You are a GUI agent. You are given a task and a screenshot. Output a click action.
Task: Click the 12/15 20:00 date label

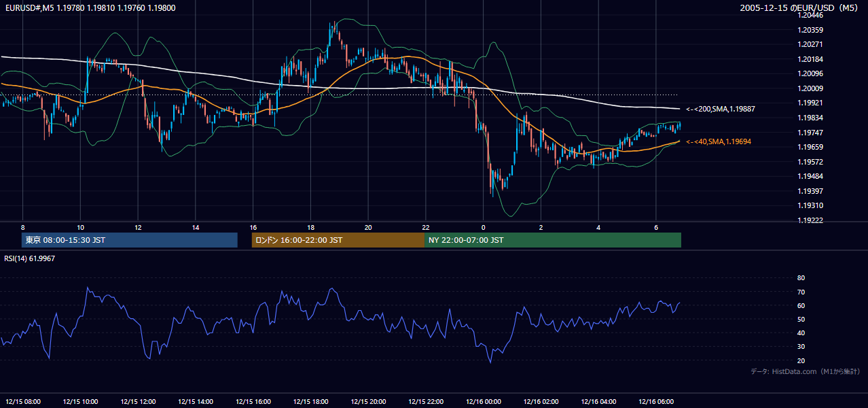click(369, 401)
